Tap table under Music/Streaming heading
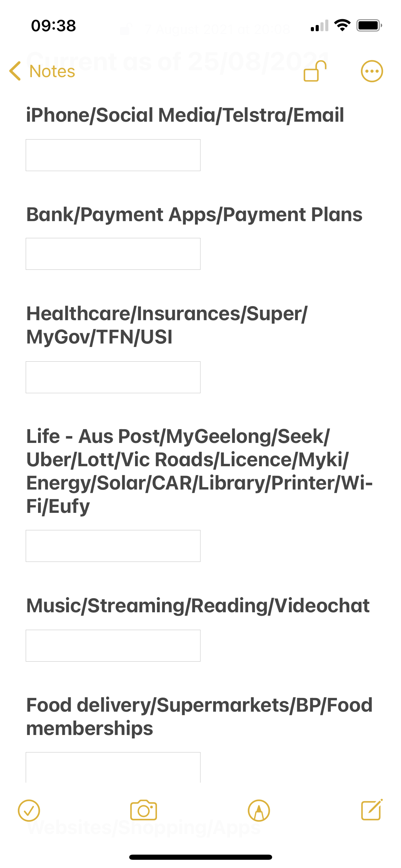This screenshot has height=868, width=401. pos(113,646)
